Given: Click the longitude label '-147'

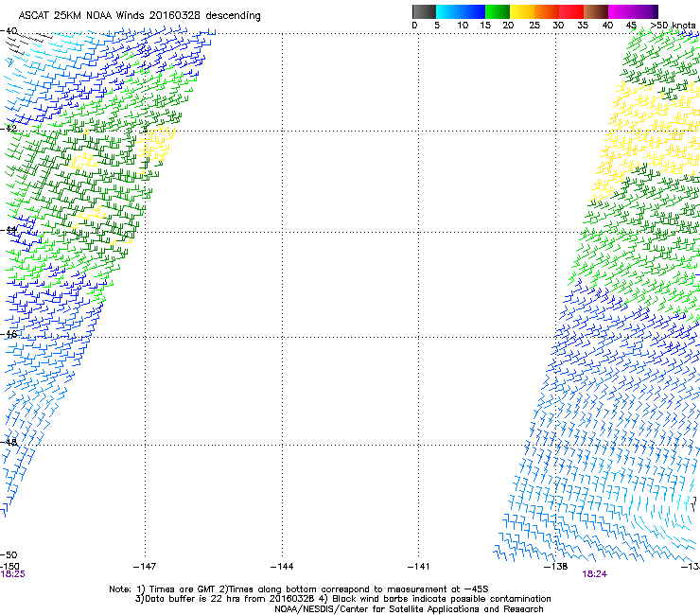Looking at the screenshot, I should [145, 567].
